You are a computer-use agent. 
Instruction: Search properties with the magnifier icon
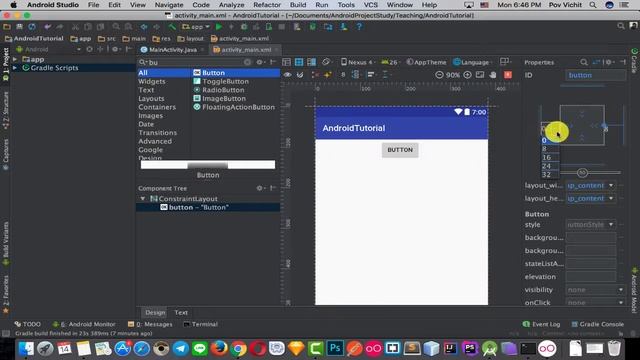coord(584,62)
